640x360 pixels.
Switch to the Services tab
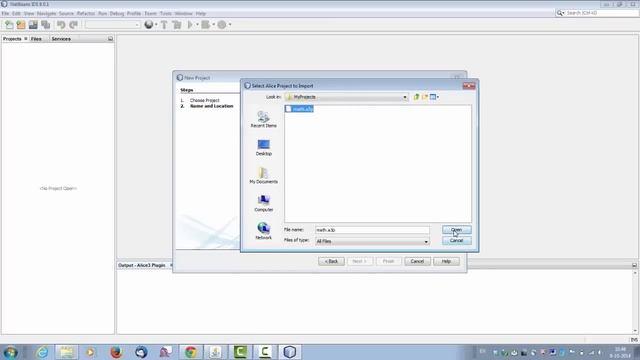click(61, 39)
